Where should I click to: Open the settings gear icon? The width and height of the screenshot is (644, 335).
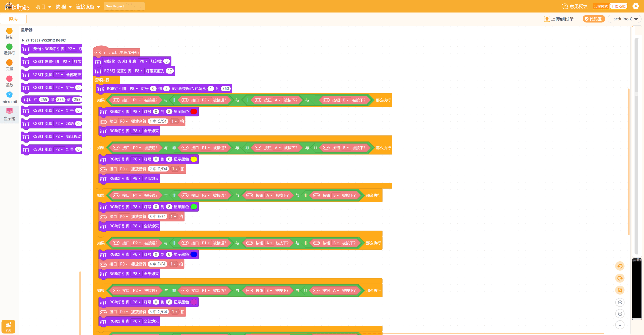pos(636,6)
